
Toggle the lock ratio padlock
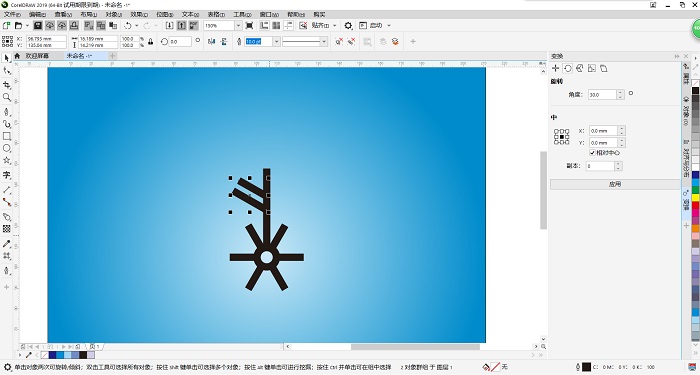click(x=150, y=42)
